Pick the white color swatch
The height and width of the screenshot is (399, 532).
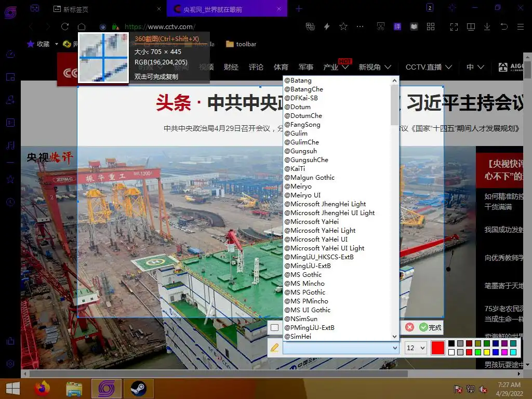click(x=451, y=352)
